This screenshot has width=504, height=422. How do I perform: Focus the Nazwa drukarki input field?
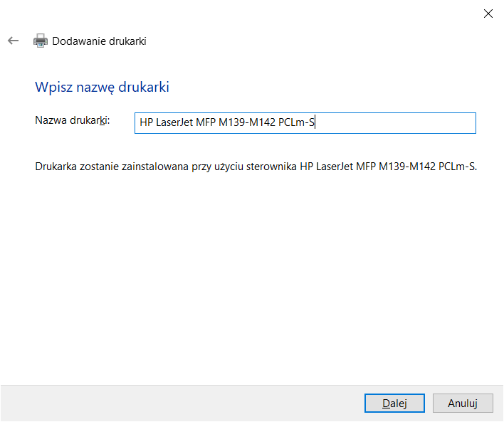(305, 123)
